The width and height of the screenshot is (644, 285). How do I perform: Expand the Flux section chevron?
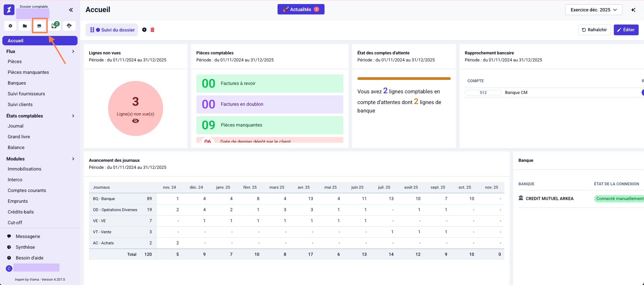(73, 51)
